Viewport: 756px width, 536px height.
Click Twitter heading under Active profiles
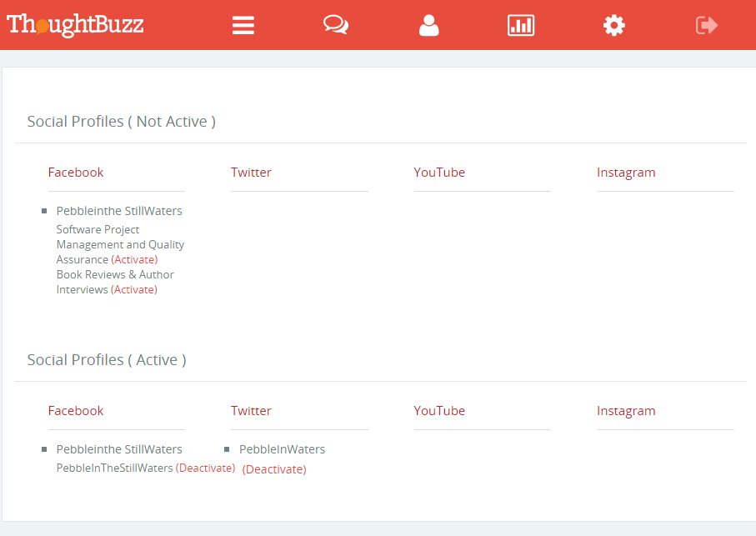click(x=251, y=411)
